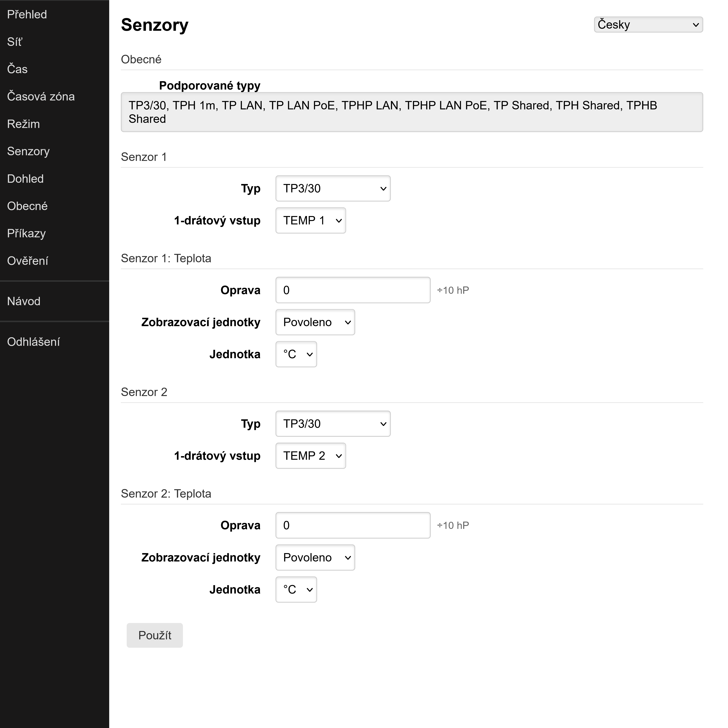
Task: Click the Oprava input field for Senzor 1
Action: (x=352, y=290)
